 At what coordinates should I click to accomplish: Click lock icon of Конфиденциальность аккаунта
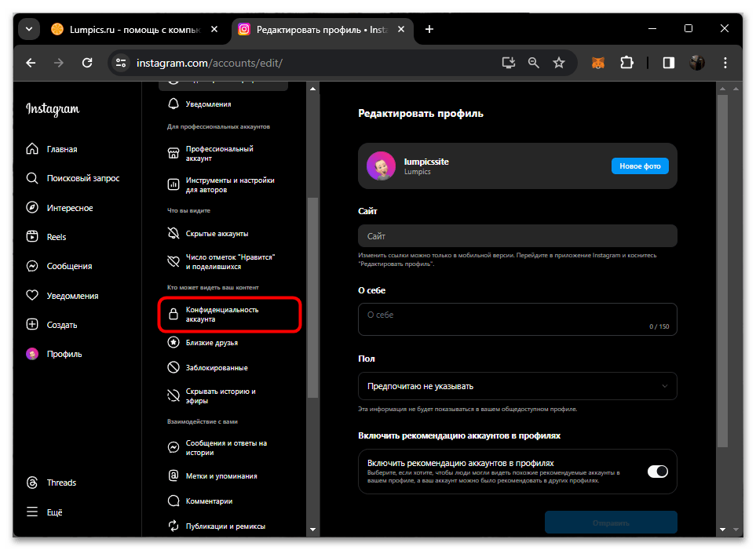(173, 315)
